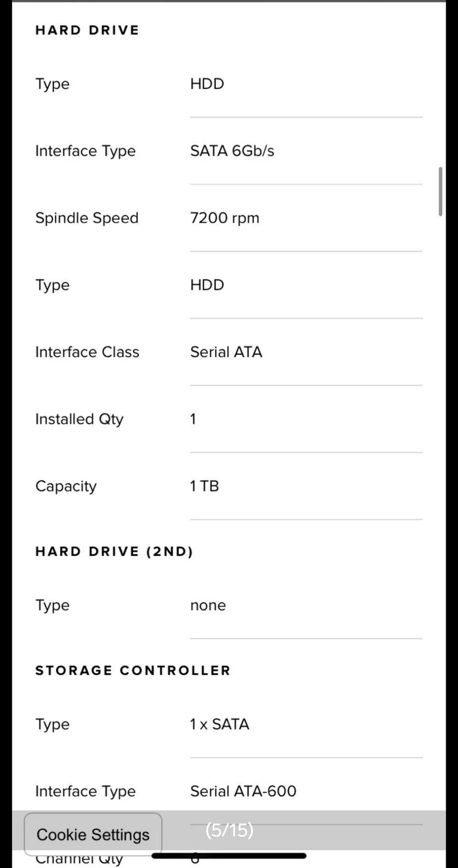Tap Interface Type label under Storage Controller
Image resolution: width=458 pixels, height=868 pixels.
(85, 791)
